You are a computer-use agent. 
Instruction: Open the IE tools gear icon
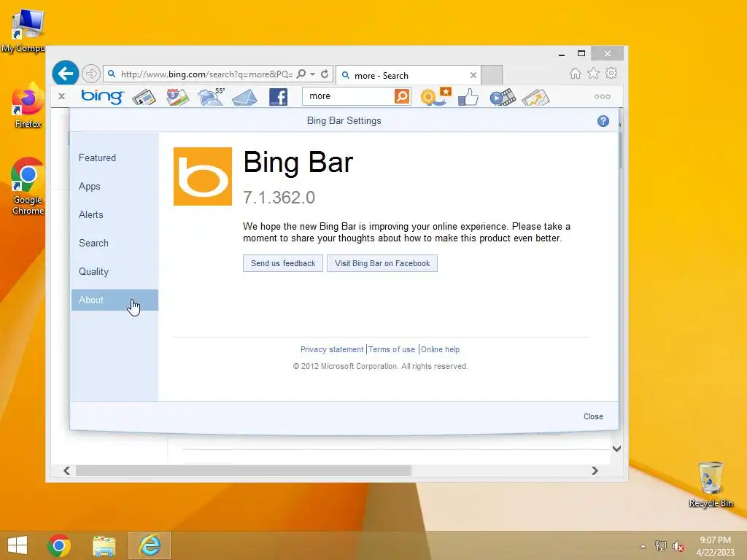(611, 74)
